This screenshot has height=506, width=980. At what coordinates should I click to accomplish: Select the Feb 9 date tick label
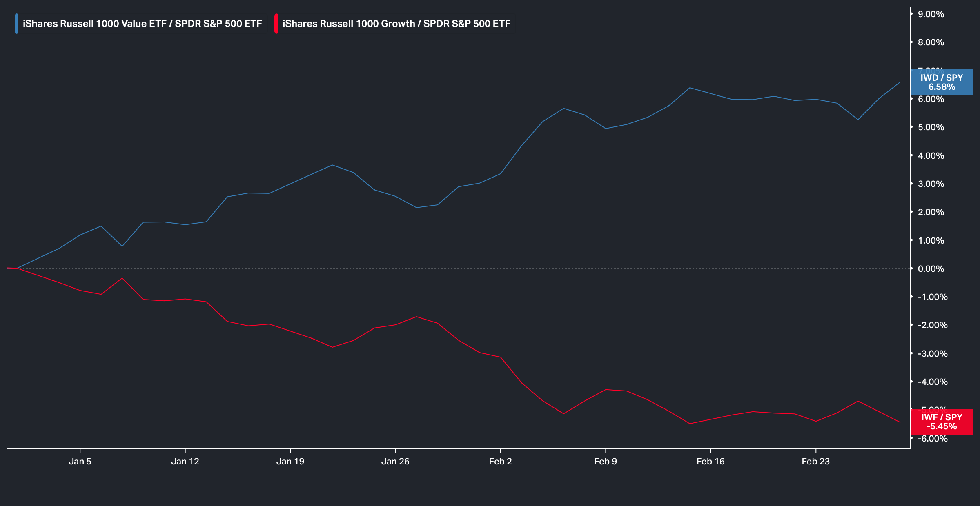pos(605,462)
